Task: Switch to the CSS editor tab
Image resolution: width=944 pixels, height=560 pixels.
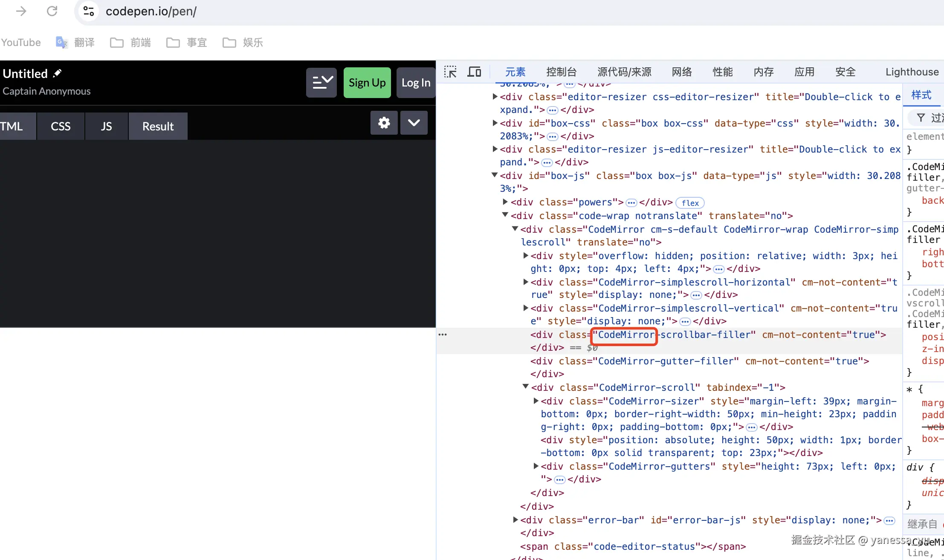Action: click(x=60, y=126)
